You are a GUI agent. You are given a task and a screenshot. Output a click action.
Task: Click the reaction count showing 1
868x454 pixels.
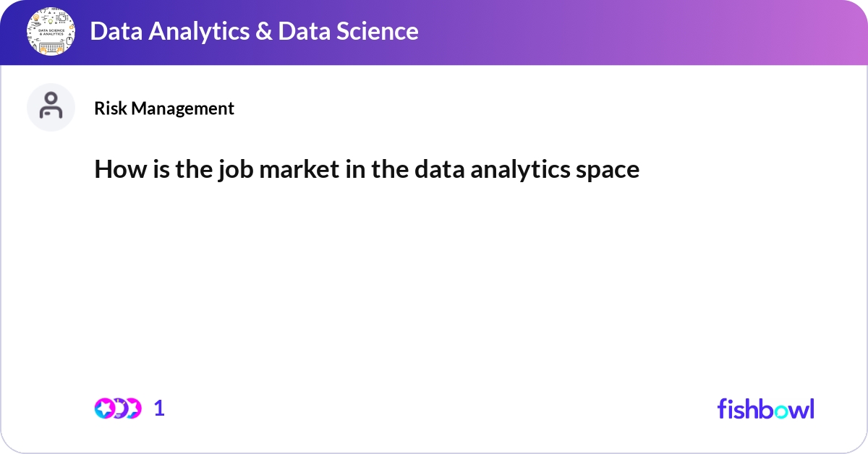pyautogui.click(x=158, y=408)
